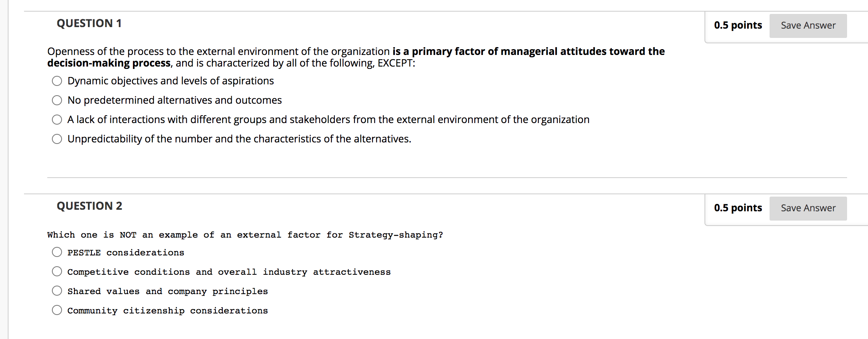Select 'A lack of interactions with different groups' option
The height and width of the screenshot is (339, 868).
pos(57,120)
